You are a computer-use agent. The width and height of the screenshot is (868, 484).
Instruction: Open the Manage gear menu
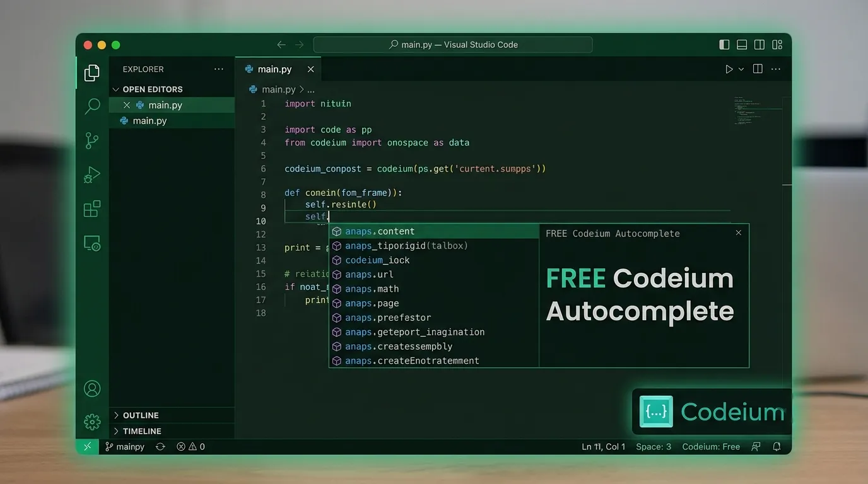[x=92, y=422]
